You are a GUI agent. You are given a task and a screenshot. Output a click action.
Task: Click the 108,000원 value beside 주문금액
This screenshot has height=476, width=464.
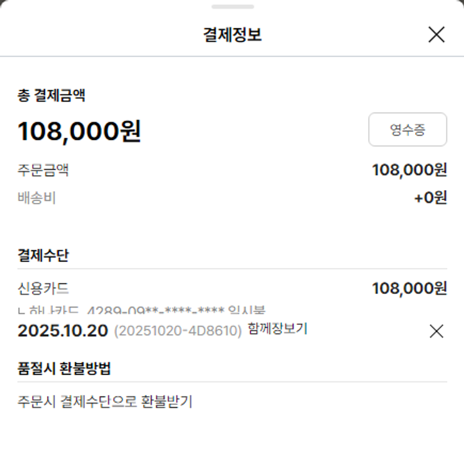point(409,170)
